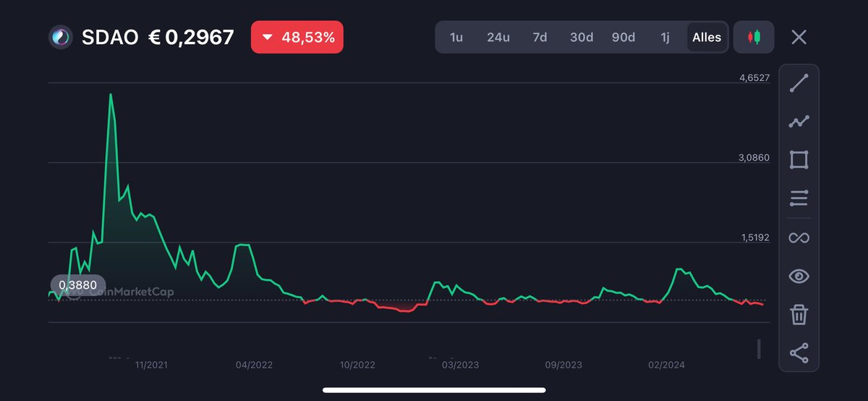Tap the 02/2024 date label

(666, 366)
